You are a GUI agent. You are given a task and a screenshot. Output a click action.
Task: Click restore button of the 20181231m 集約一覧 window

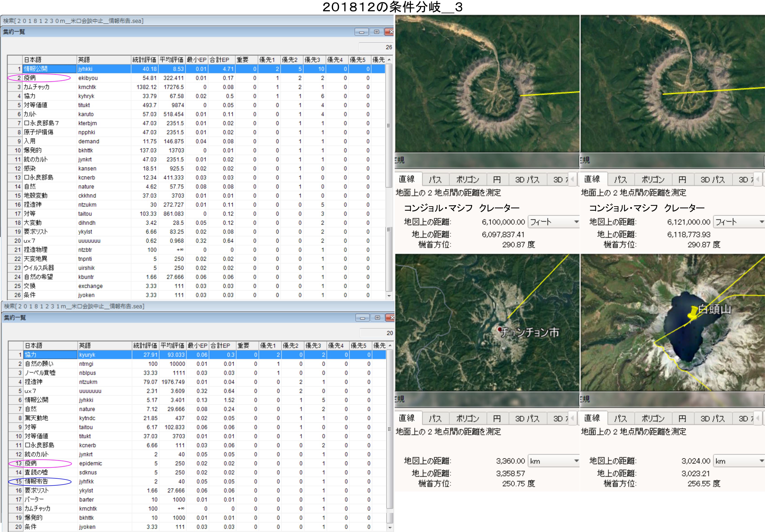tap(377, 318)
